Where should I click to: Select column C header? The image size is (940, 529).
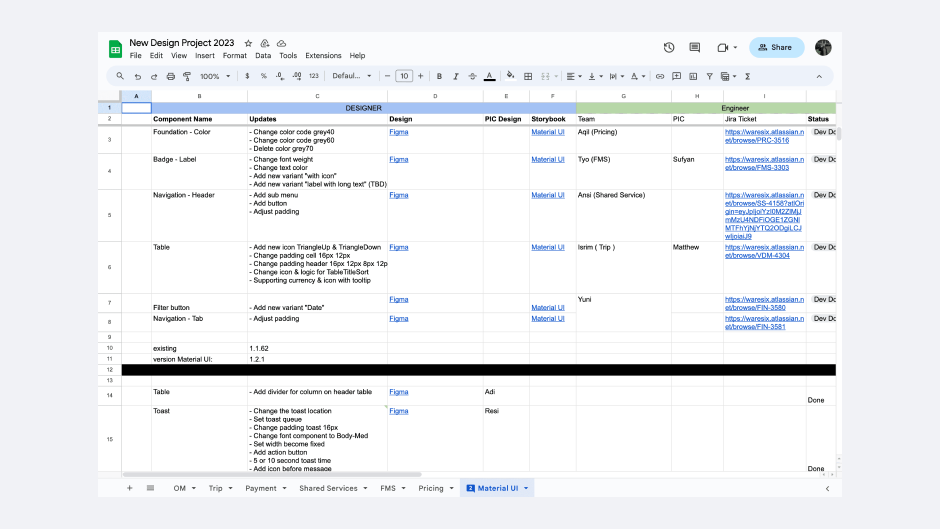(x=317, y=96)
